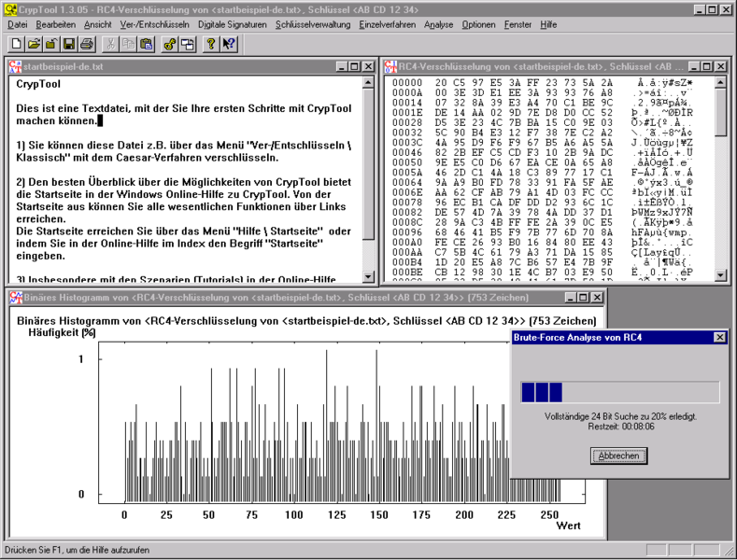Viewport: 737px width, 560px height.
Task: Click the Cut scissors icon
Action: 111,44
